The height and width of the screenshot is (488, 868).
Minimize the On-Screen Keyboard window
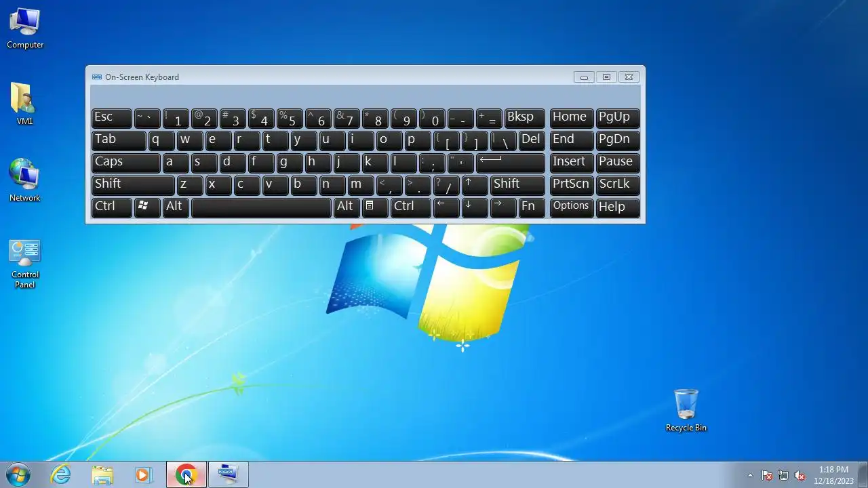coord(583,77)
